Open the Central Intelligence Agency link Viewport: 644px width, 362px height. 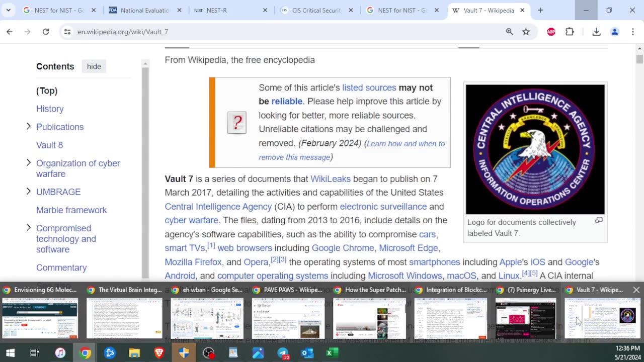(218, 207)
